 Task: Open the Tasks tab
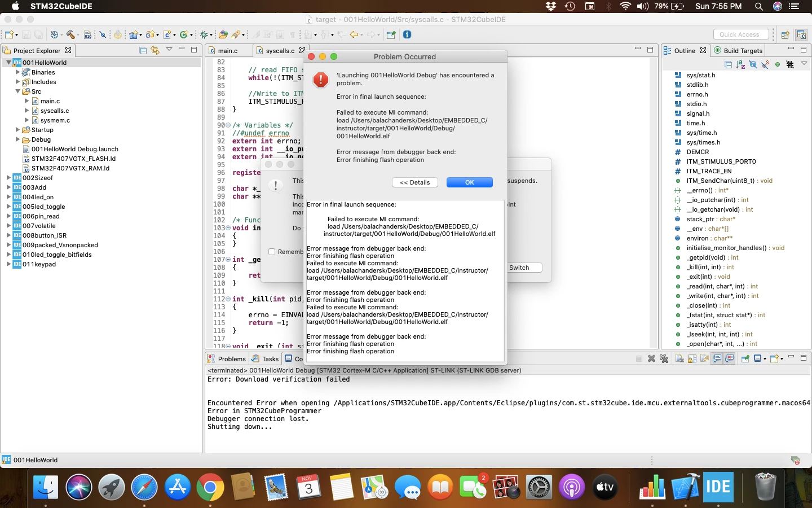[x=265, y=359]
